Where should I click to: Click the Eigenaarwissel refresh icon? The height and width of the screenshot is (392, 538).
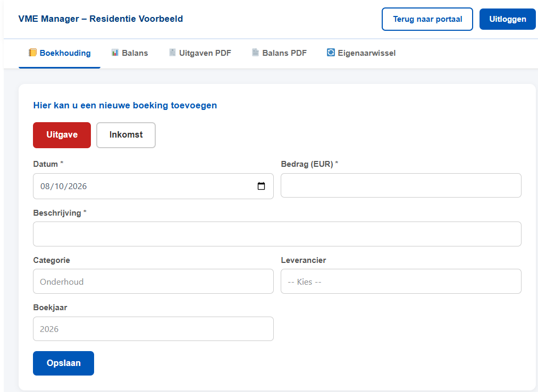pos(331,53)
